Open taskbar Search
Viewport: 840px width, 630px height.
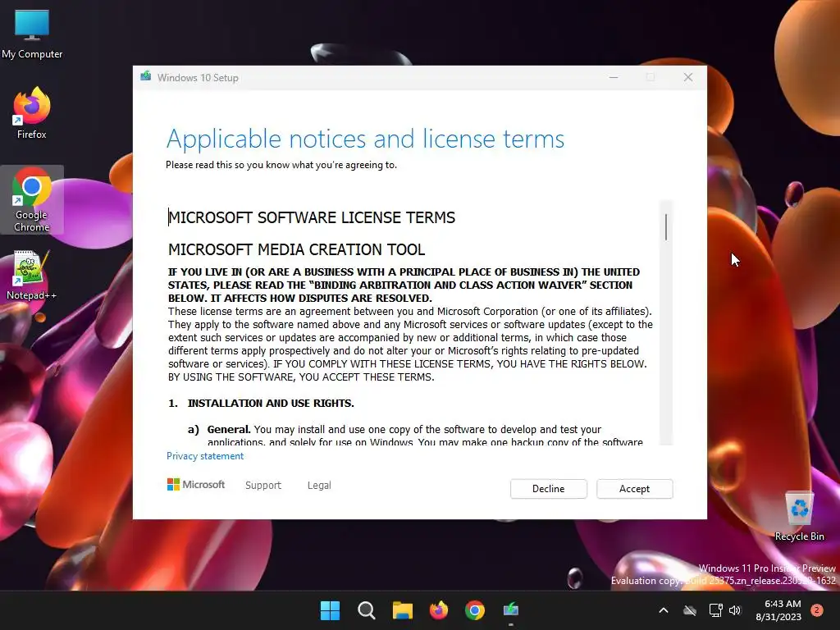(x=367, y=610)
